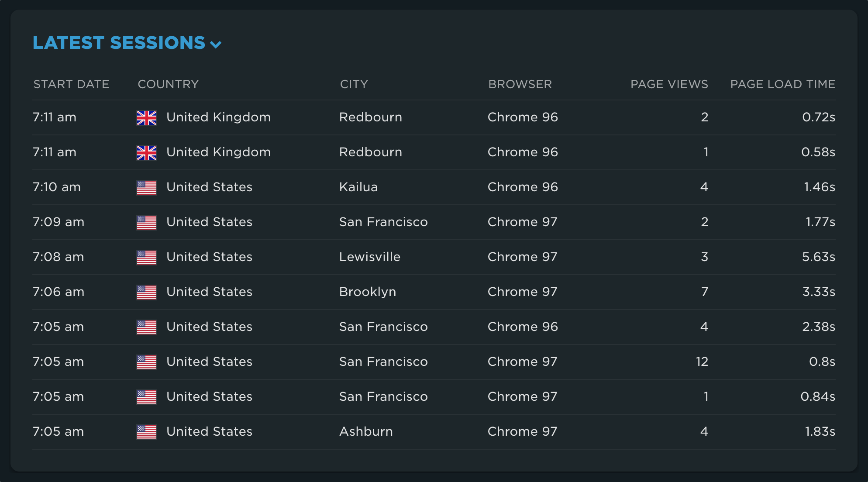868x482 pixels.
Task: Open the Kailua session row
Action: click(x=358, y=187)
